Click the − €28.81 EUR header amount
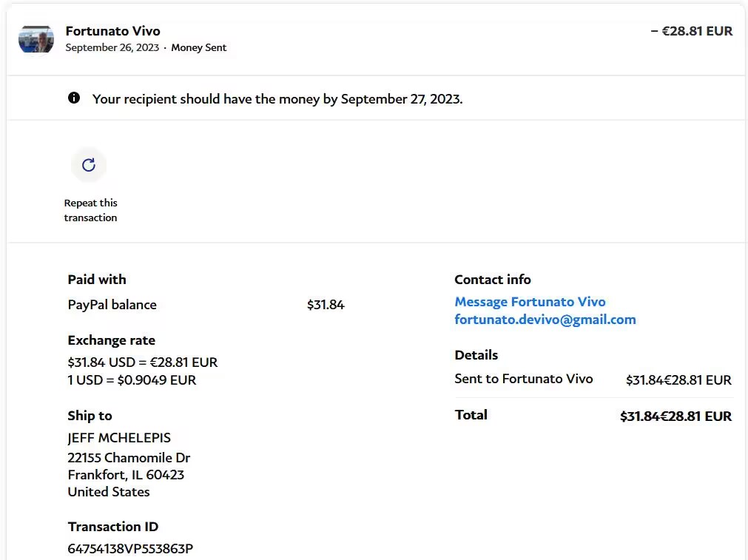 tap(691, 31)
